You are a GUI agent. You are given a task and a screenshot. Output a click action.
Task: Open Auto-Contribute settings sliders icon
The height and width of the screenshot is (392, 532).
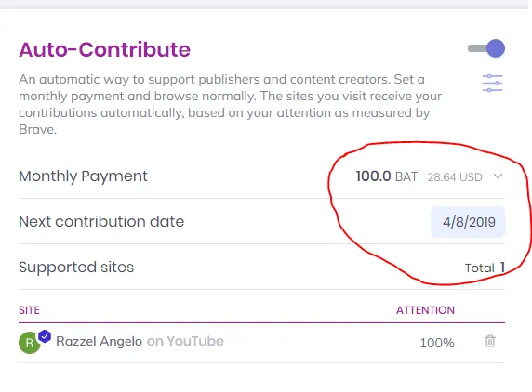click(x=492, y=84)
